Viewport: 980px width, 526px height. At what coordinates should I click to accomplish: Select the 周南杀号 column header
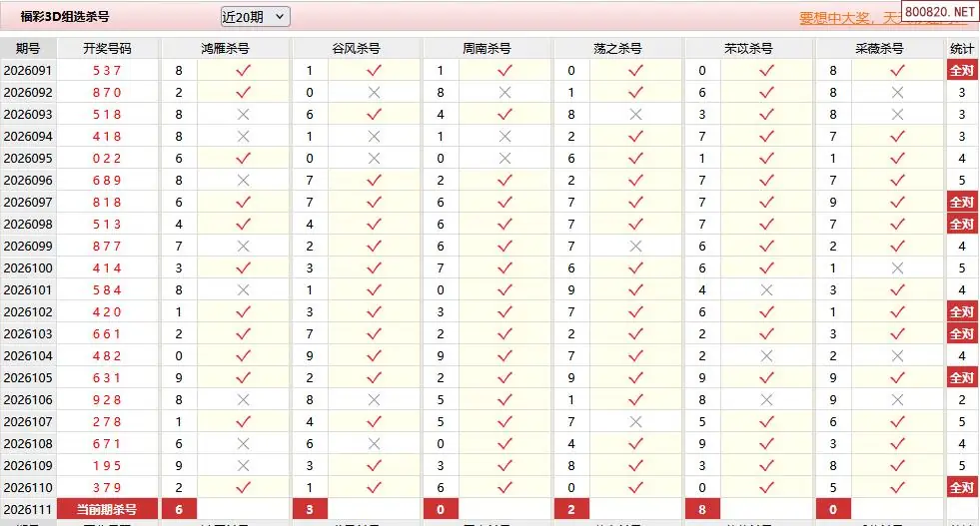[487, 48]
